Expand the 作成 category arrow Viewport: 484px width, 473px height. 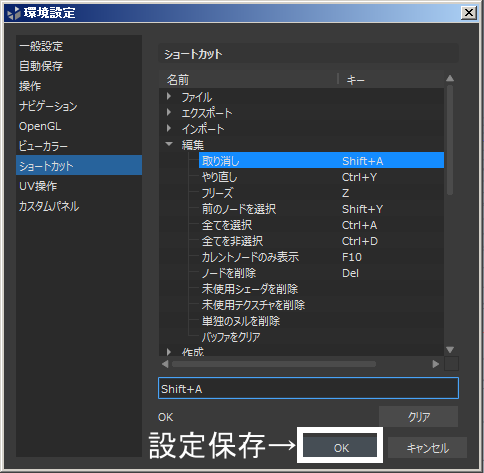click(x=169, y=352)
